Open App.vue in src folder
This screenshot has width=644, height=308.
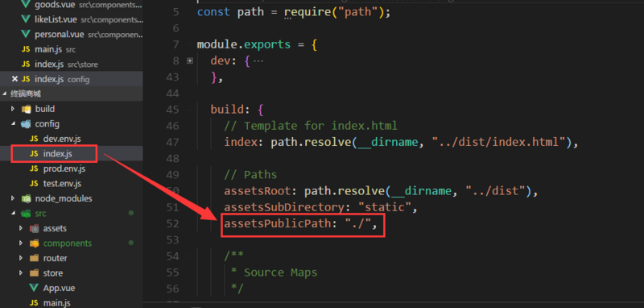click(x=59, y=288)
